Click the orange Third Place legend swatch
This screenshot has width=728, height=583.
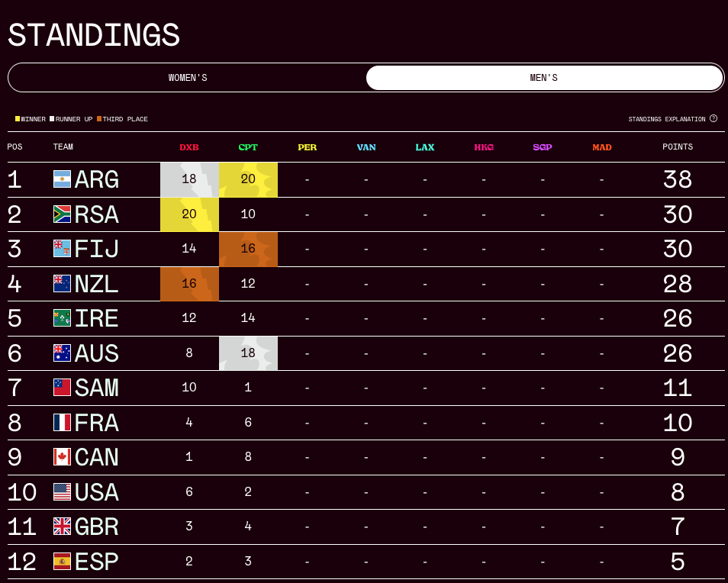pos(99,119)
